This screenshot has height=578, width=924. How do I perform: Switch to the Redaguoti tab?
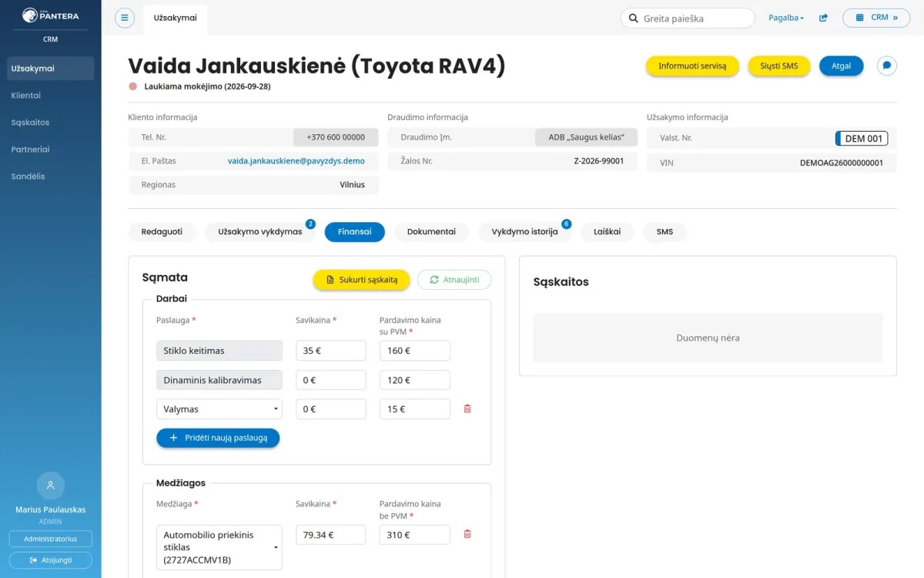(x=162, y=232)
